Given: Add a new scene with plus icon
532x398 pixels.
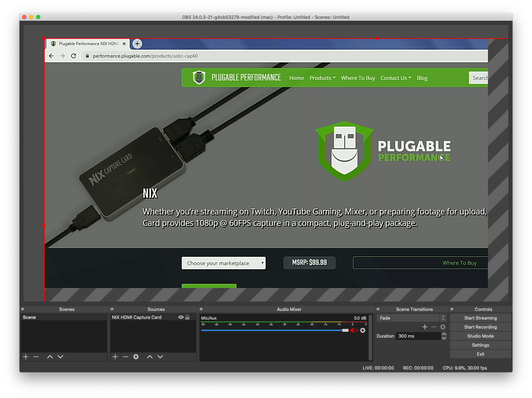Looking at the screenshot, I should (x=26, y=357).
